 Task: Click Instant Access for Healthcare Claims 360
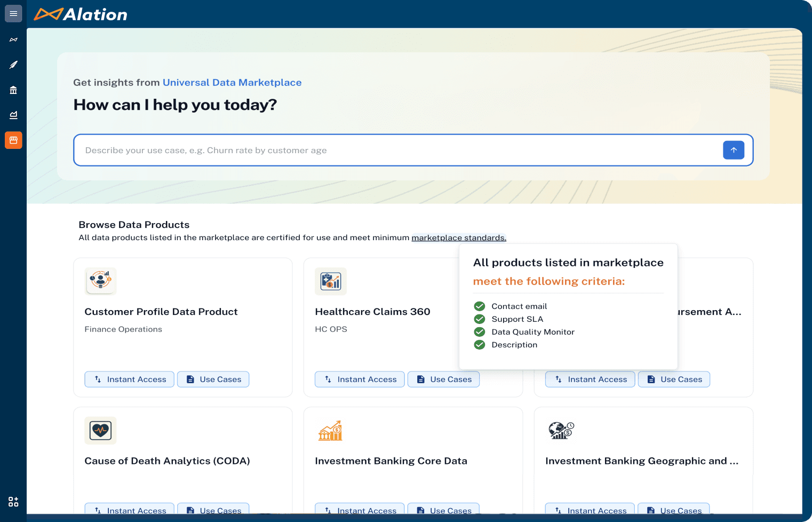[x=360, y=379]
